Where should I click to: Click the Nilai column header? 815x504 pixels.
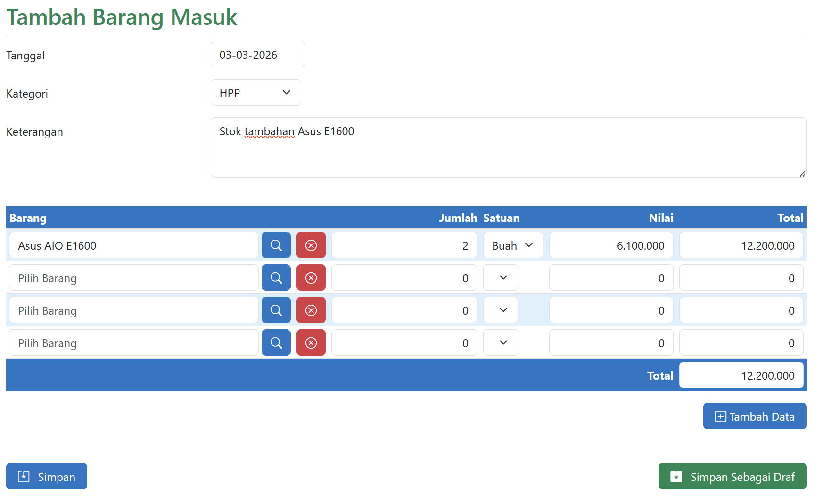point(661,218)
